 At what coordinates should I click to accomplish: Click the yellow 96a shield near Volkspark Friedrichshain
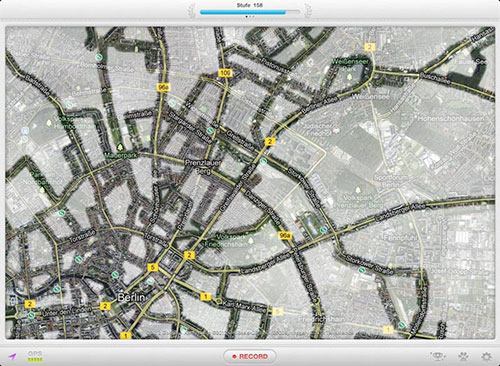(x=285, y=235)
